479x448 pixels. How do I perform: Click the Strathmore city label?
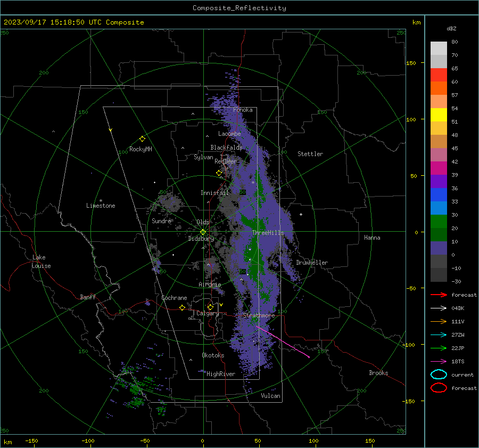[x=259, y=315]
